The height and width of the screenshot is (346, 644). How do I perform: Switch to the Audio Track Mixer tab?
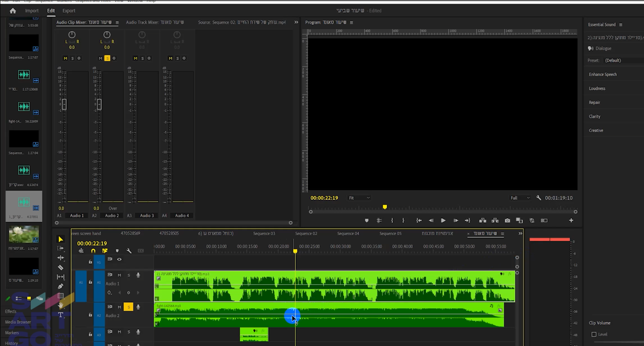pyautogui.click(x=155, y=22)
